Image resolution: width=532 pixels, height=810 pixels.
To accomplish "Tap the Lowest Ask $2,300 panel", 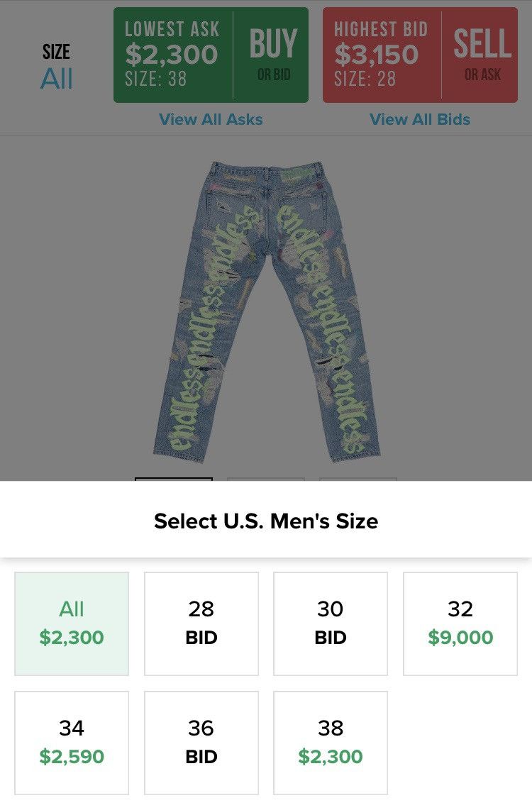I will (x=173, y=55).
